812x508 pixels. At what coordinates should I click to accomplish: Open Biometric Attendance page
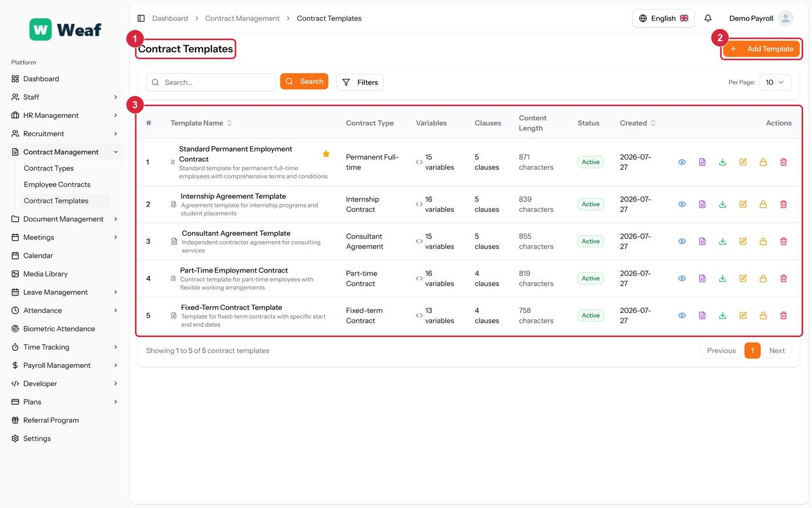pos(65,329)
